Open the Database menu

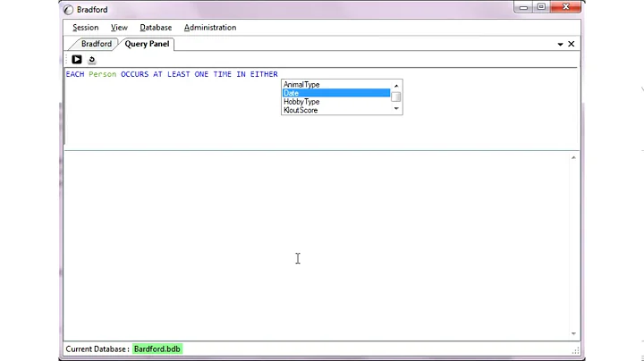pyautogui.click(x=156, y=28)
